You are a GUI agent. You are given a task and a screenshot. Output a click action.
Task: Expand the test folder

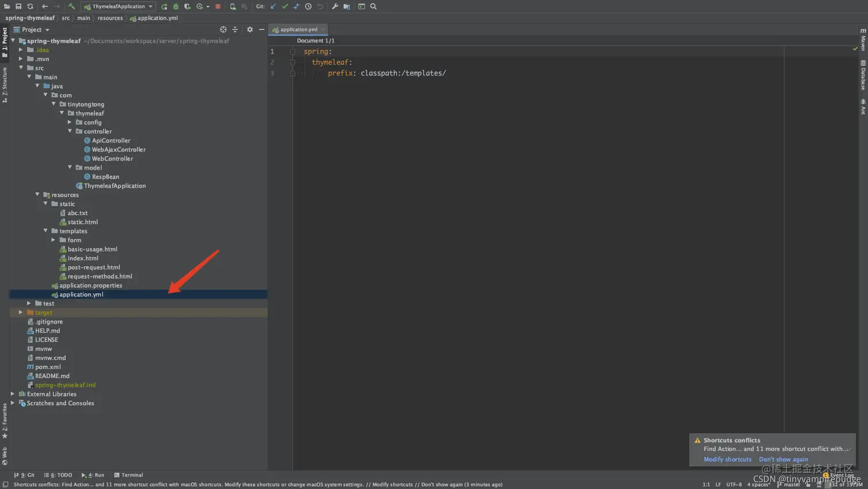pyautogui.click(x=29, y=303)
